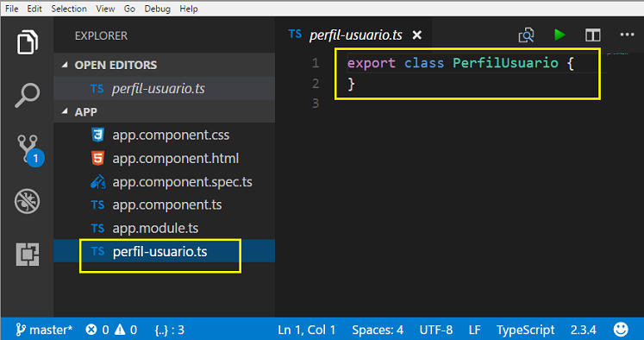
Task: Open the editor more actions ellipsis
Action: (627, 35)
